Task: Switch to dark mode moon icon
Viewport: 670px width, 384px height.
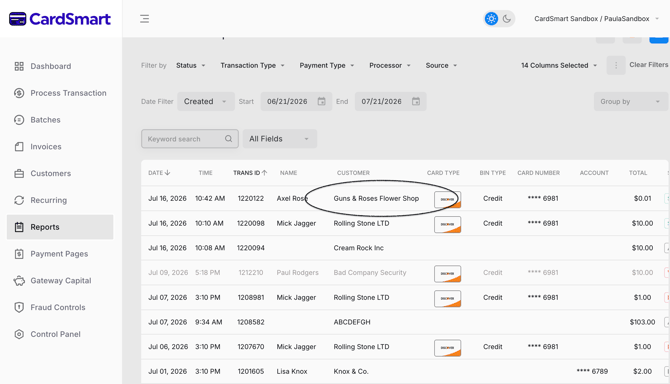Action: tap(507, 19)
